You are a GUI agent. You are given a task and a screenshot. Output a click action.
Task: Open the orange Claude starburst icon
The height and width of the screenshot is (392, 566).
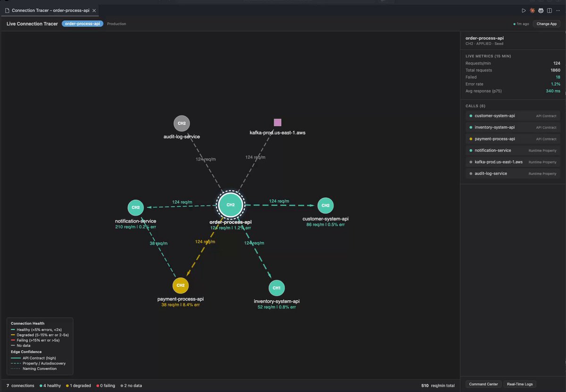(532, 10)
